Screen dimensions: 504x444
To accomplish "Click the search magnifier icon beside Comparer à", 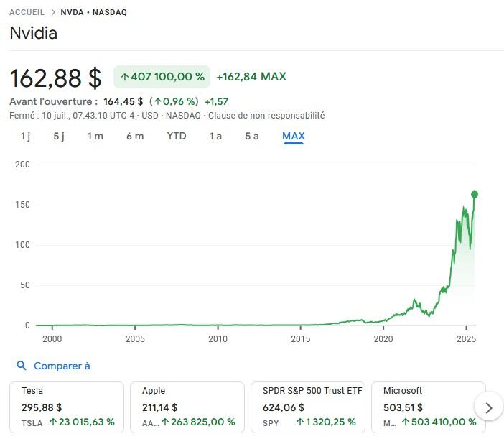I will pos(22,366).
